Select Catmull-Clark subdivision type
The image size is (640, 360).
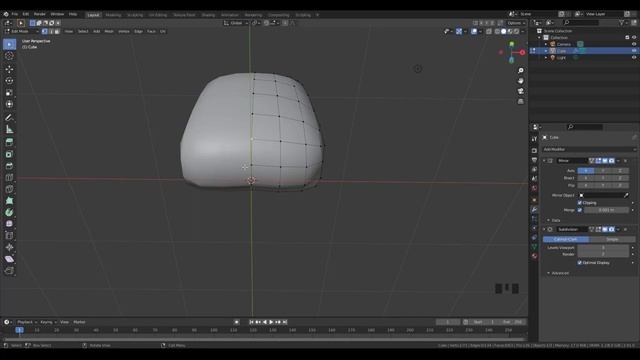click(x=566, y=239)
